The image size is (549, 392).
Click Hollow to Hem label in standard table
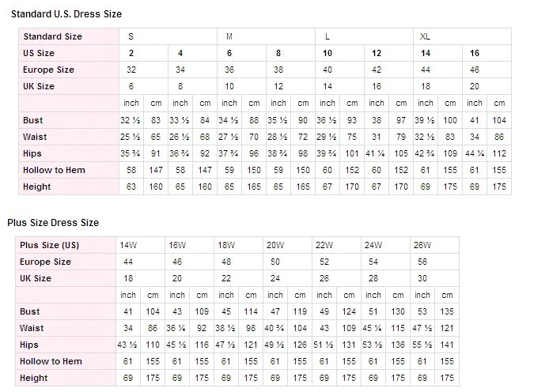pyautogui.click(x=54, y=170)
